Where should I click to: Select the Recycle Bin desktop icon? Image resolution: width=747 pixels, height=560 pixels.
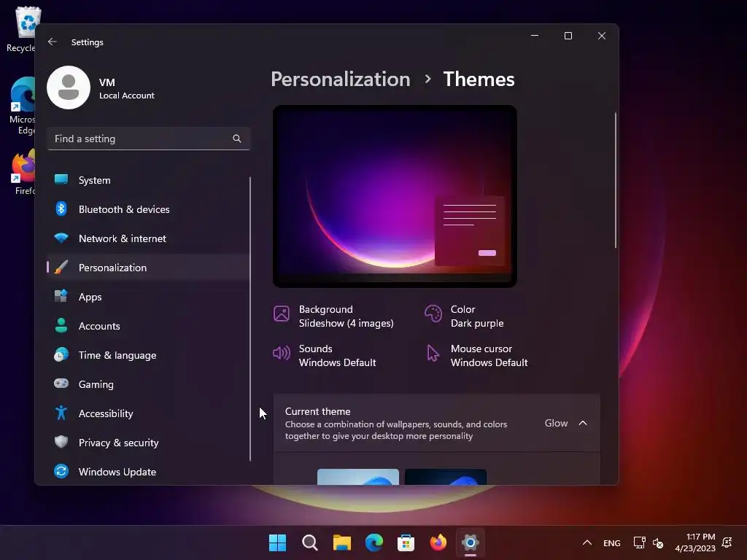click(x=22, y=29)
